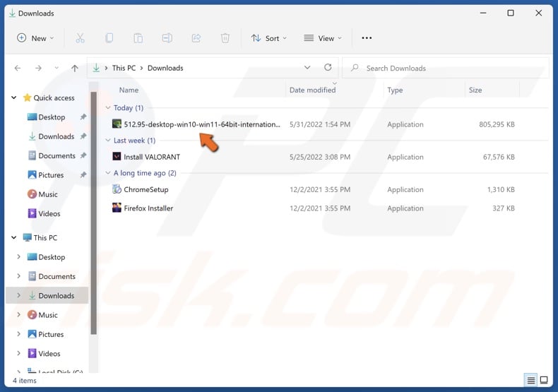558x392 pixels.
Task: Unpin Pictures from Quick access
Action: (x=83, y=174)
